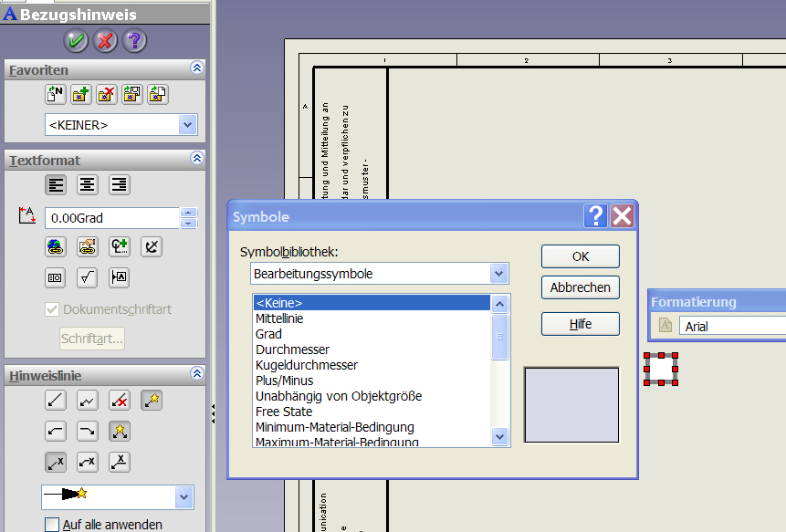Confirm note with the green checkmark
The width and height of the screenshot is (786, 532).
click(76, 41)
